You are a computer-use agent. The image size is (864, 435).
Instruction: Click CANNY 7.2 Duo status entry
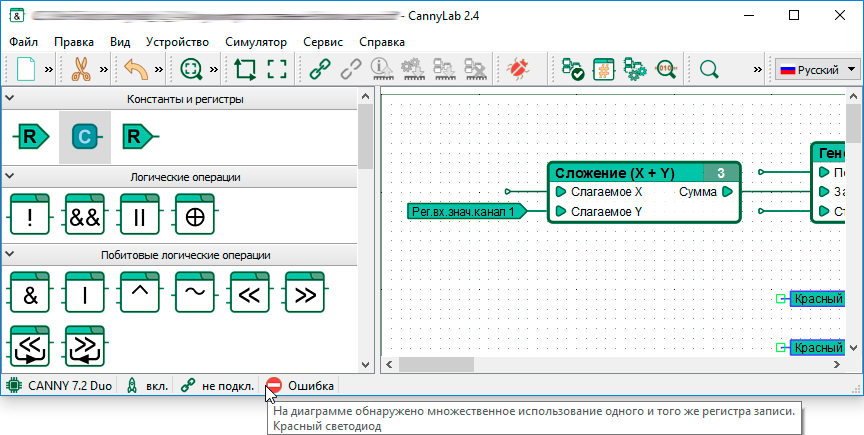[59, 386]
